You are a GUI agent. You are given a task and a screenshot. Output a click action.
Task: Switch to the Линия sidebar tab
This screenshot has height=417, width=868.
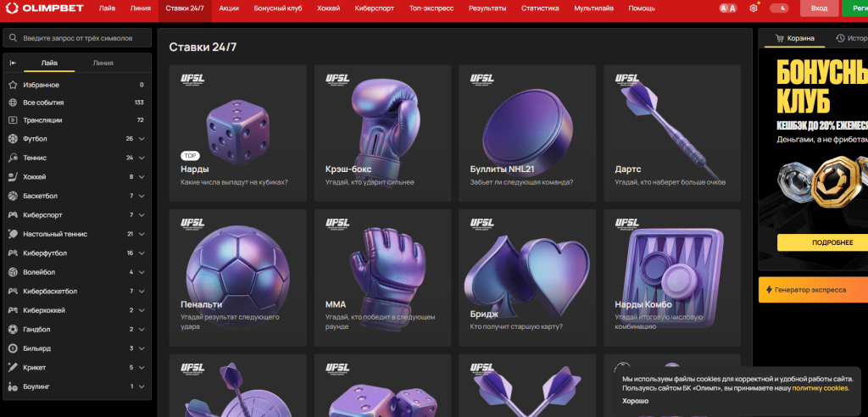pyautogui.click(x=103, y=63)
